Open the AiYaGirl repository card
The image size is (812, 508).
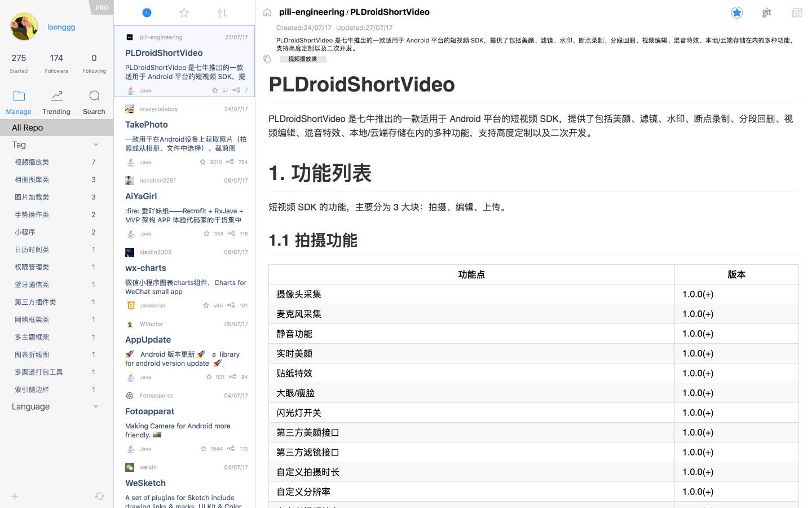tap(184, 205)
